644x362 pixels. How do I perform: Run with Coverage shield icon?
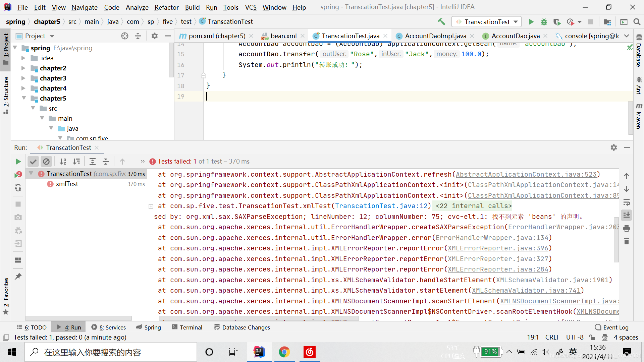coord(557,22)
